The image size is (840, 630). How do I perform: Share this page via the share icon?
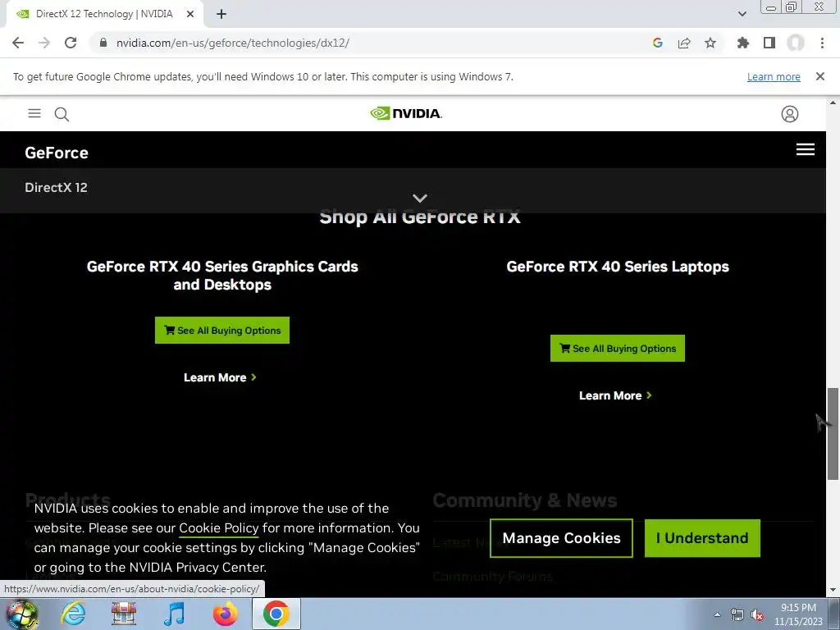[684, 43]
